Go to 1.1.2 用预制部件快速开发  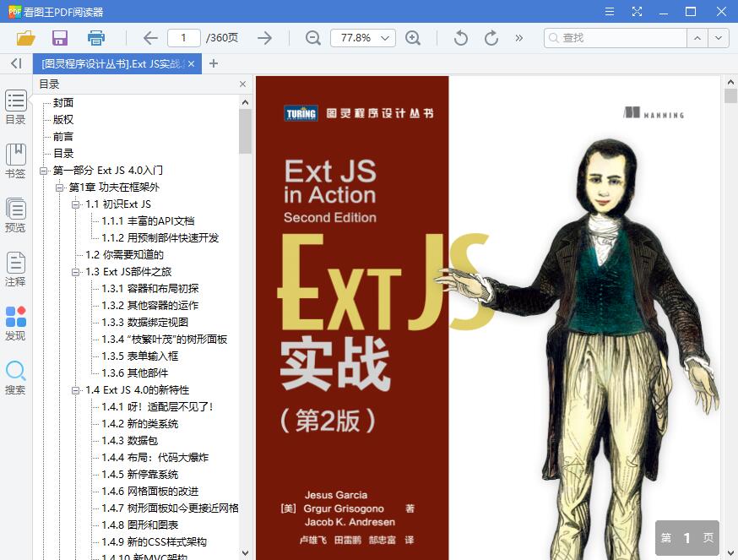160,238
